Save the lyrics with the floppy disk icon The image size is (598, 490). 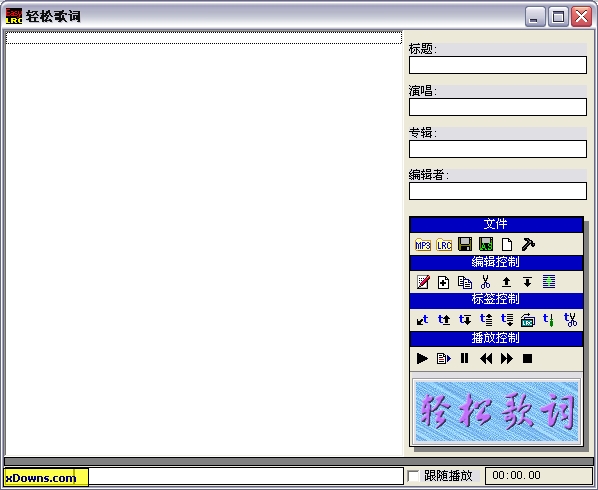click(x=465, y=244)
